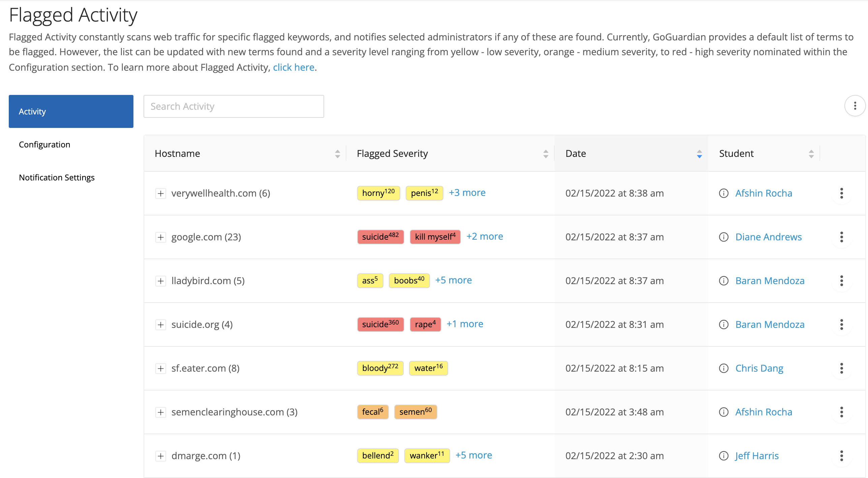
Task: Open row menu for verywellhealth.com entry
Action: click(x=841, y=193)
